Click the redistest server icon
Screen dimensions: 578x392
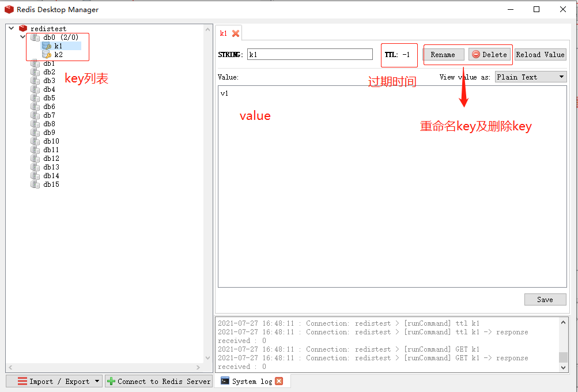23,28
